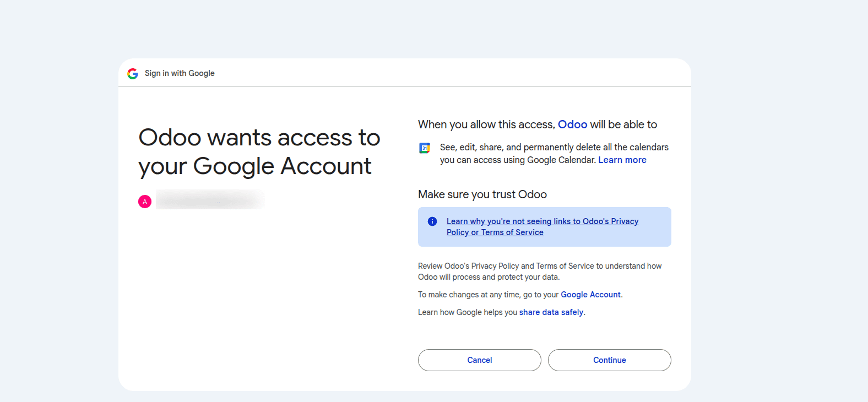868x402 pixels.
Task: Click the Review Odoo's Privacy Policy paragraph
Action: point(540,271)
